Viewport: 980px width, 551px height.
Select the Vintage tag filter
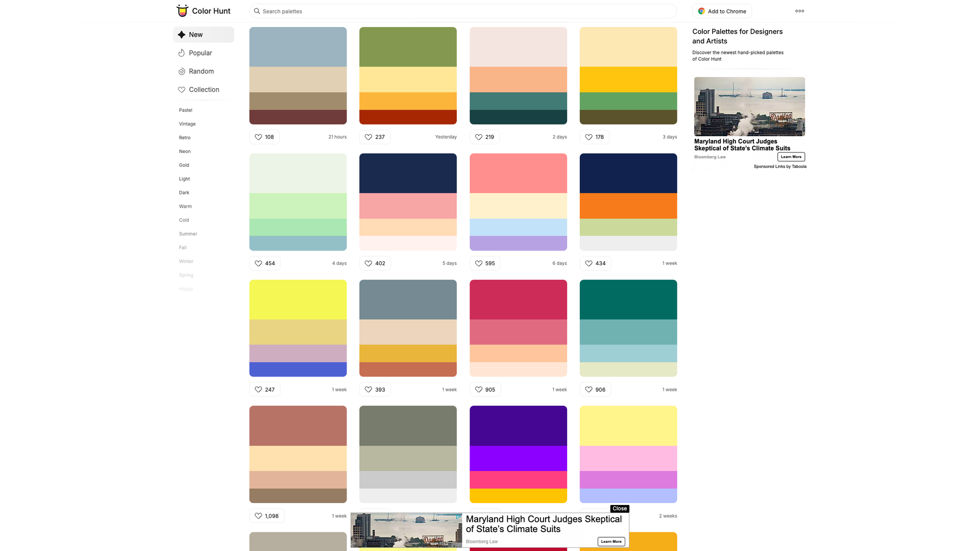(x=187, y=123)
